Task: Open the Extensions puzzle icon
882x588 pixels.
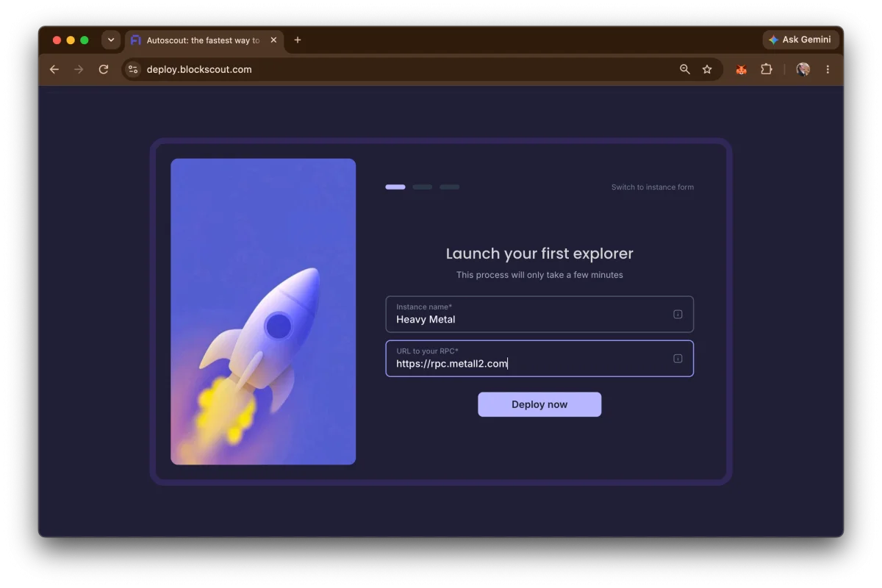Action: tap(767, 69)
